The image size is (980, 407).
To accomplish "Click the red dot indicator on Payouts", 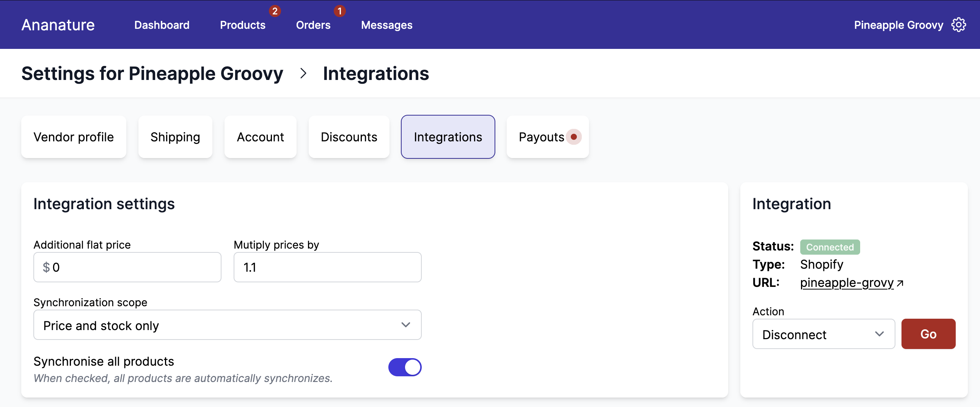I will (x=574, y=137).
